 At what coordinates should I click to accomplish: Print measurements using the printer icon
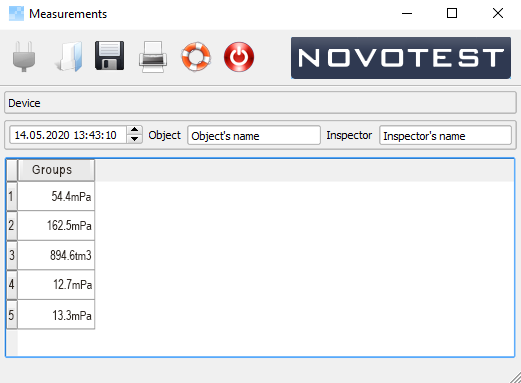153,57
